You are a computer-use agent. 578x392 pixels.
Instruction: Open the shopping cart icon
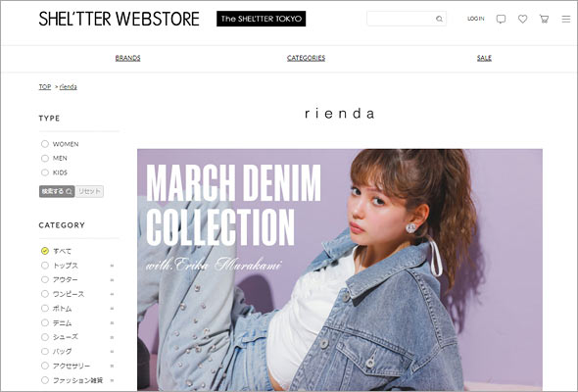[x=544, y=19]
